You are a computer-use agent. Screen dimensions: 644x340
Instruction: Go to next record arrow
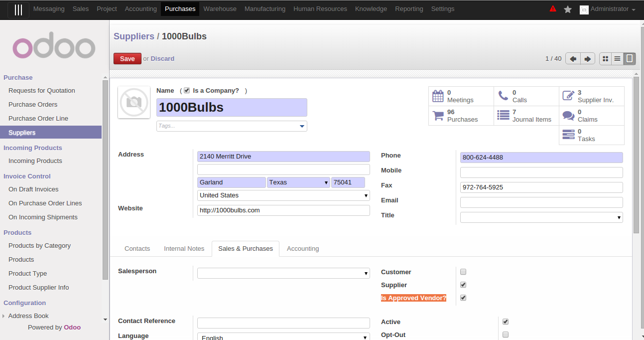(x=588, y=59)
